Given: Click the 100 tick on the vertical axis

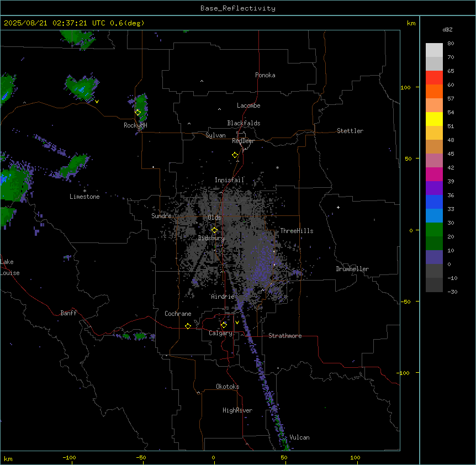Looking at the screenshot, I should (405, 87).
